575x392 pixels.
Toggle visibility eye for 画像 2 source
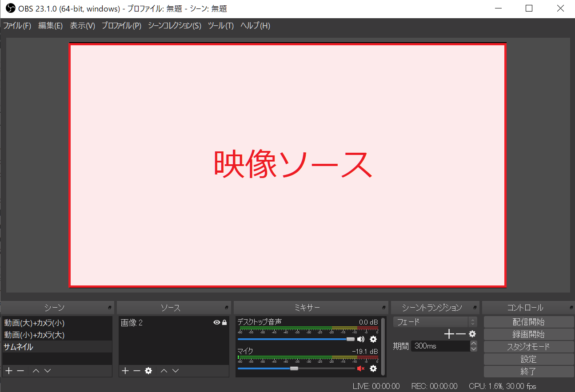pyautogui.click(x=216, y=323)
